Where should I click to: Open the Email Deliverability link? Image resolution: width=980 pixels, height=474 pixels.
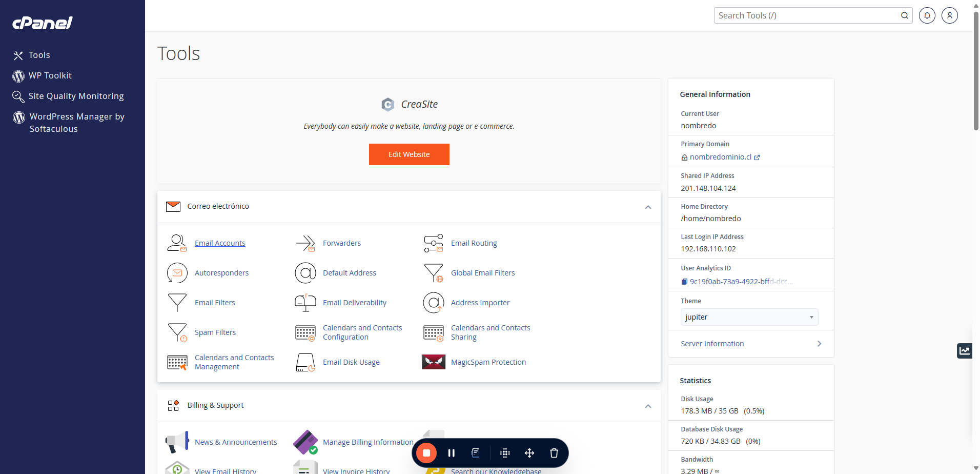coord(355,303)
